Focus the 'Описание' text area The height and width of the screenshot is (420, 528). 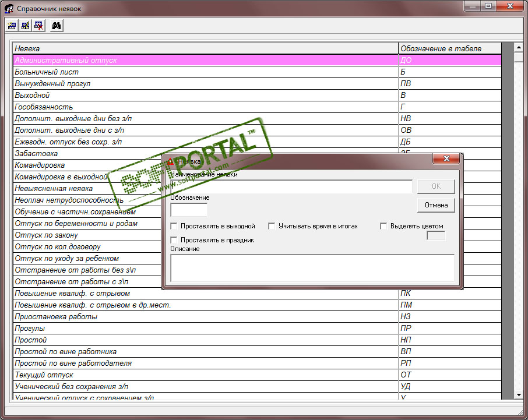point(312,268)
